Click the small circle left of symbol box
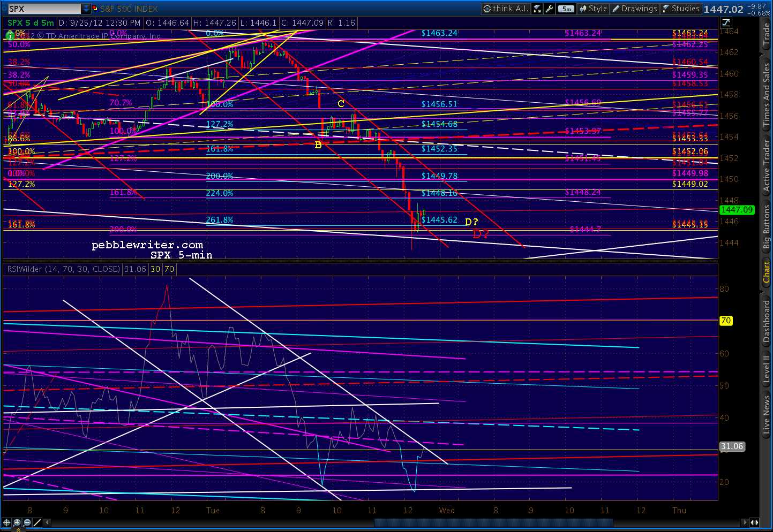 (3, 9)
